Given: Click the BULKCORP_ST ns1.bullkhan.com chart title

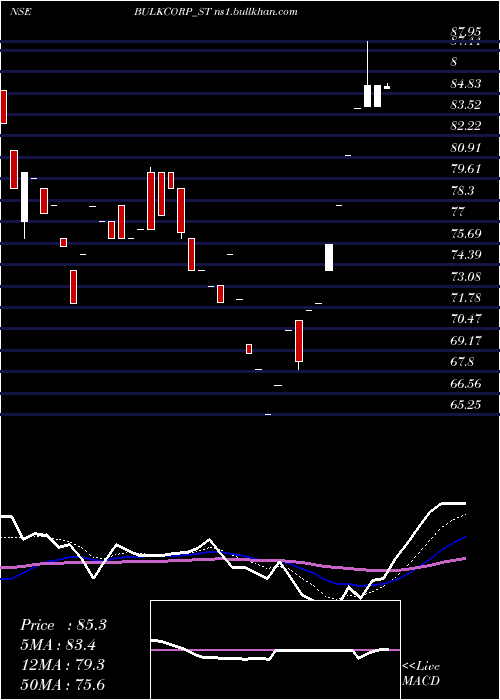Looking at the screenshot, I should point(216,12).
